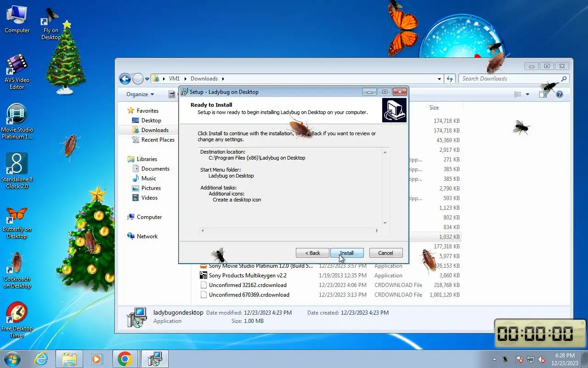Screen dimensions: 588x368
Task: Select Downloads in the navigation pane
Action: (155, 130)
